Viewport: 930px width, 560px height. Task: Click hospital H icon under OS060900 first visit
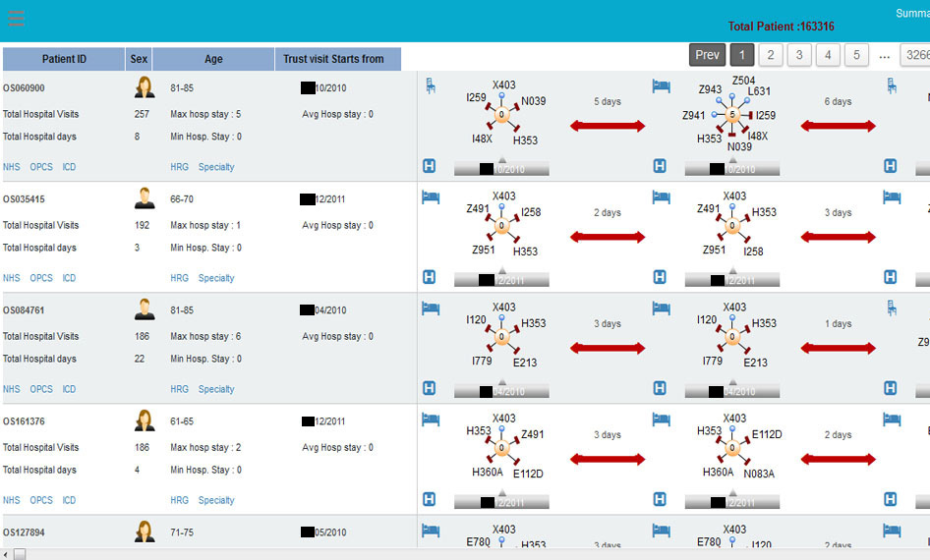click(x=430, y=166)
